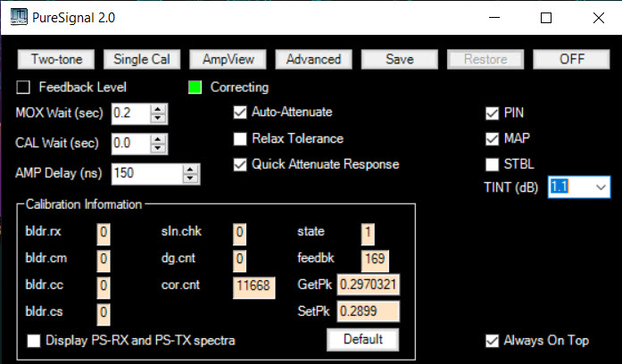Click the dg.cnt value box
This screenshot has width=622, height=364.
click(x=239, y=260)
